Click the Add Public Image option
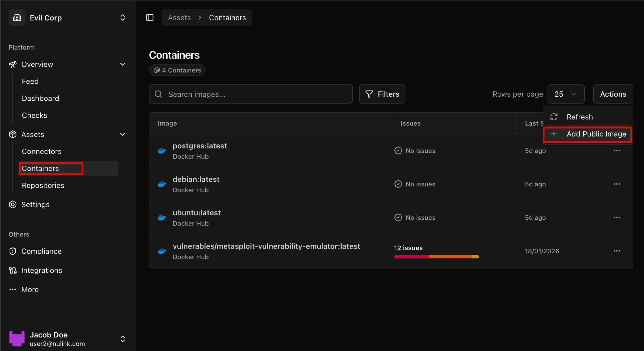 [x=596, y=134]
